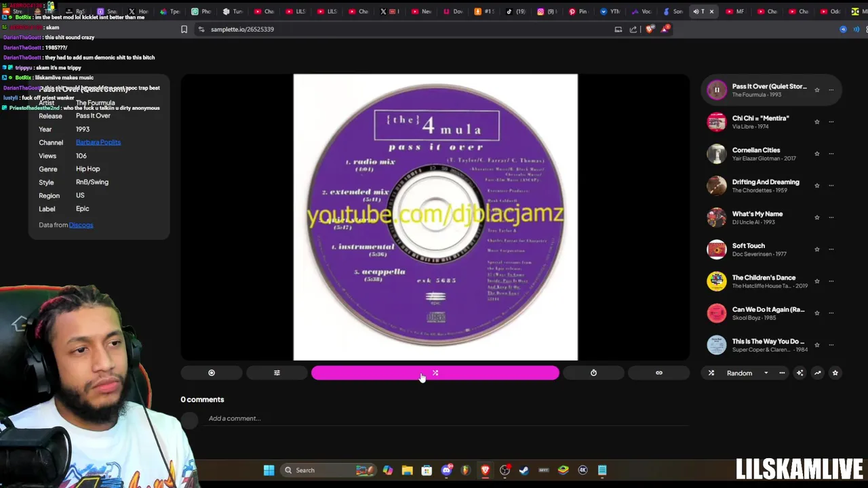
Task: Play the Soft Touch thumbnail
Action: tap(717, 249)
